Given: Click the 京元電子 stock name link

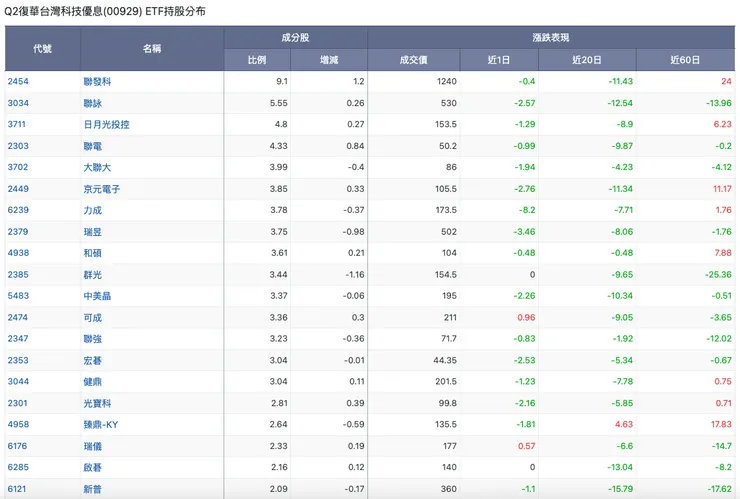Looking at the screenshot, I should click(x=102, y=189).
